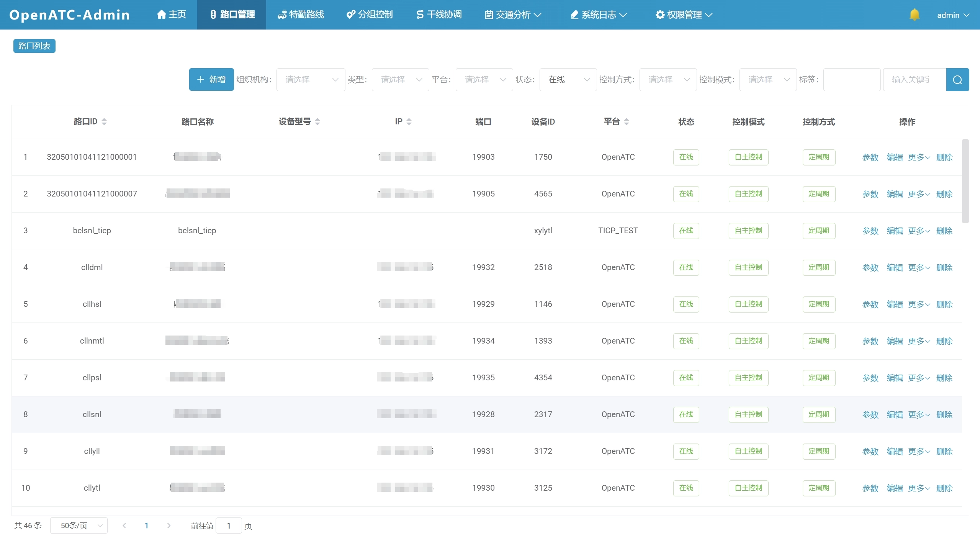The image size is (980, 537).
Task: Sort table by IP column arrows
Action: point(409,121)
